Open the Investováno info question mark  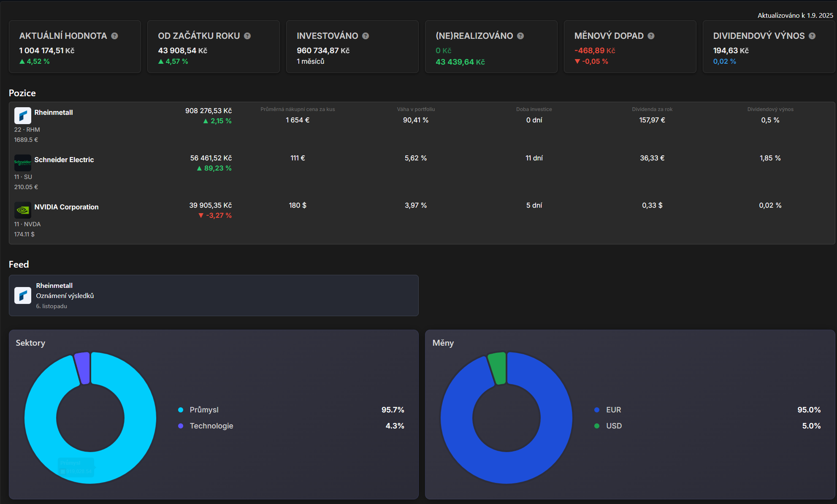click(x=366, y=36)
